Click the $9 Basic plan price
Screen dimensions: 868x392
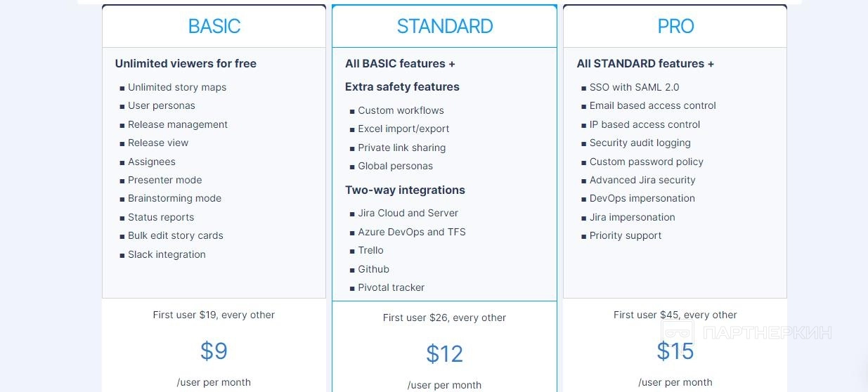click(214, 351)
